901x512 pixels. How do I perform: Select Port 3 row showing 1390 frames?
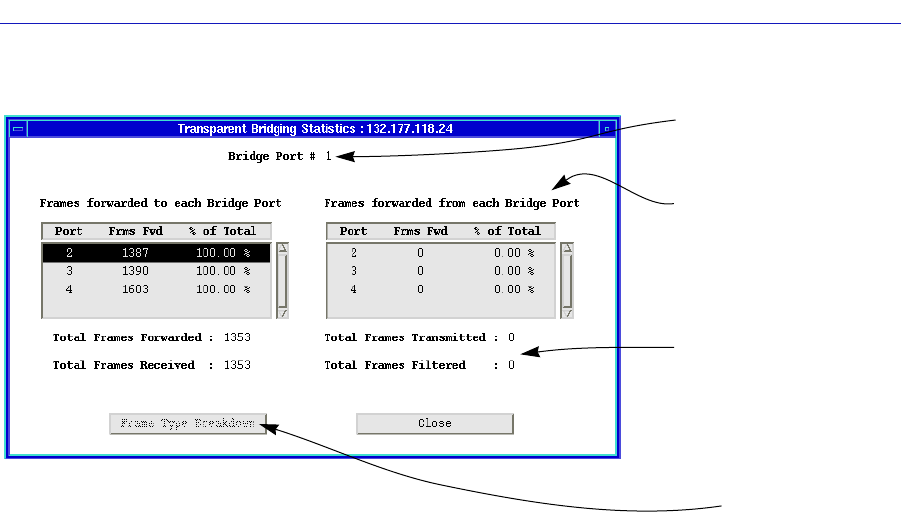click(155, 271)
